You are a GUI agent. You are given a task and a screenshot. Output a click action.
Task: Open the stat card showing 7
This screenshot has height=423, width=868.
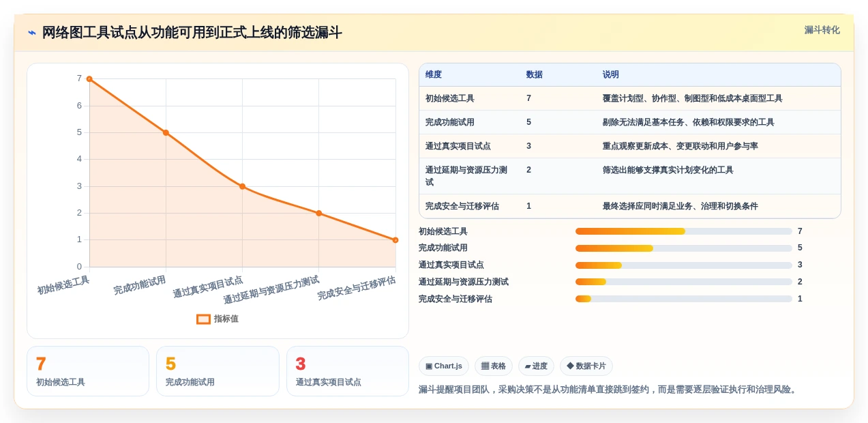(88, 371)
